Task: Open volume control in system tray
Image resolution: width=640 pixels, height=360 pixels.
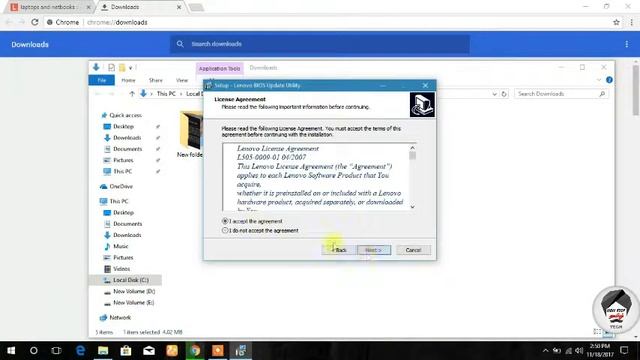Action: coord(579,351)
